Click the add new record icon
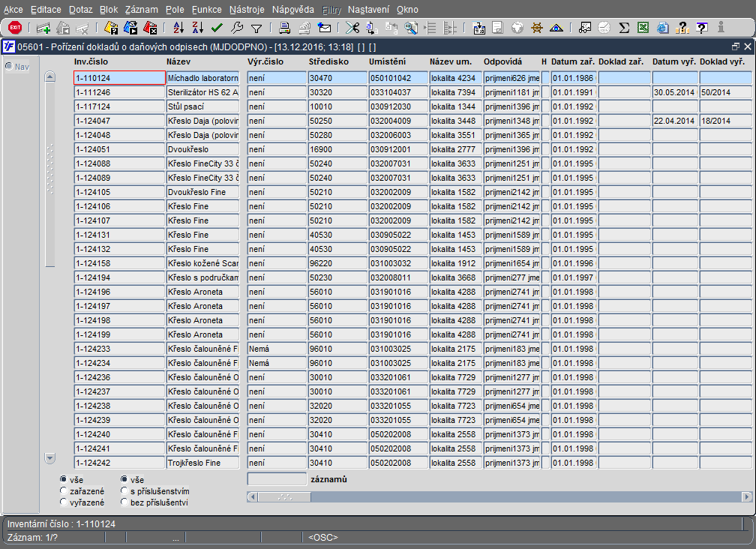 [43, 28]
